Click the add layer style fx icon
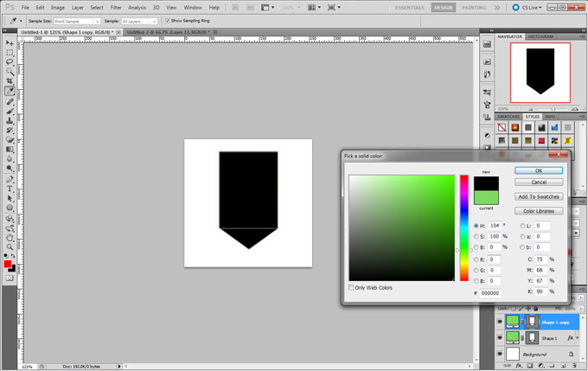Viewport: 588px width, 371px height. pos(519,365)
